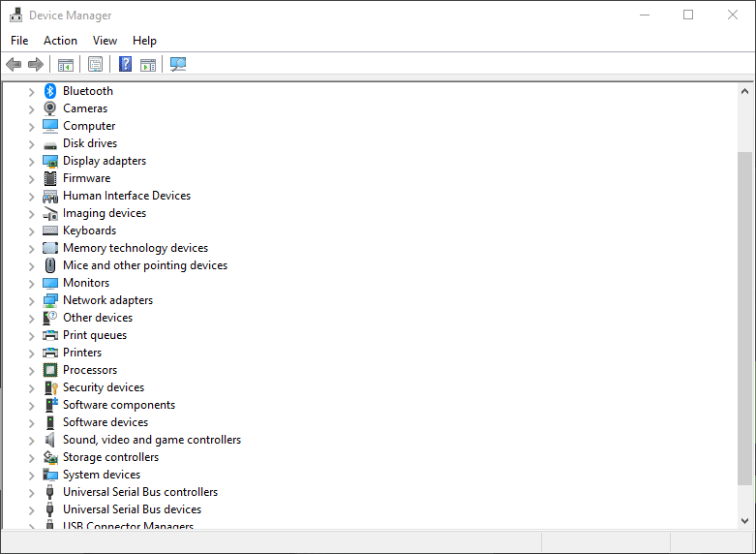The height and width of the screenshot is (554, 756).
Task: Click Show/Hide Console Tree toolbar icon
Action: (66, 65)
